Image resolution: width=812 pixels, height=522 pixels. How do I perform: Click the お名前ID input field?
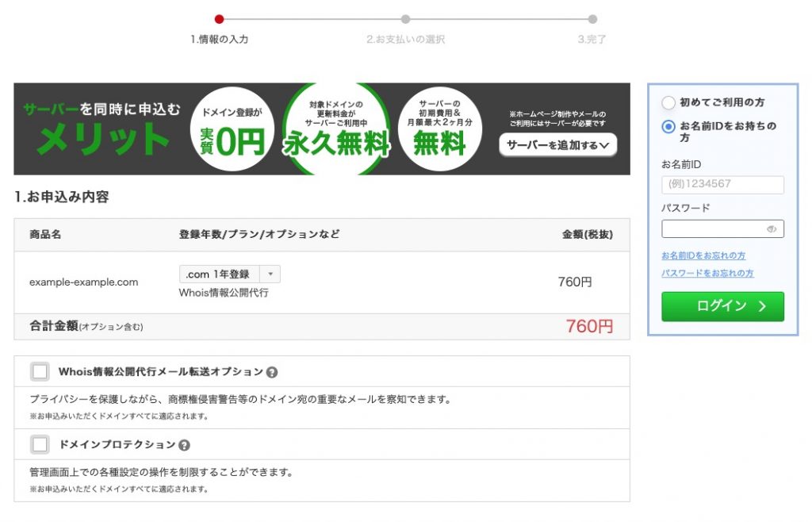[722, 185]
